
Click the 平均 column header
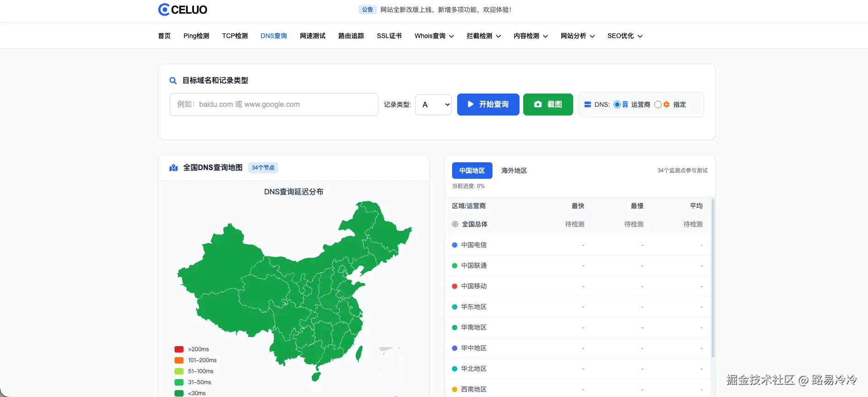click(696, 206)
